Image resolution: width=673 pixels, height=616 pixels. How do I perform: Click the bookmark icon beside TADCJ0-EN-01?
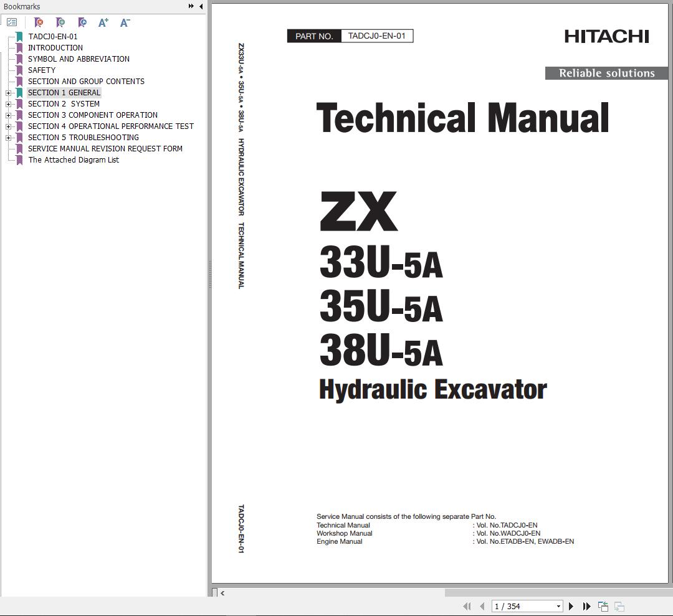point(19,37)
